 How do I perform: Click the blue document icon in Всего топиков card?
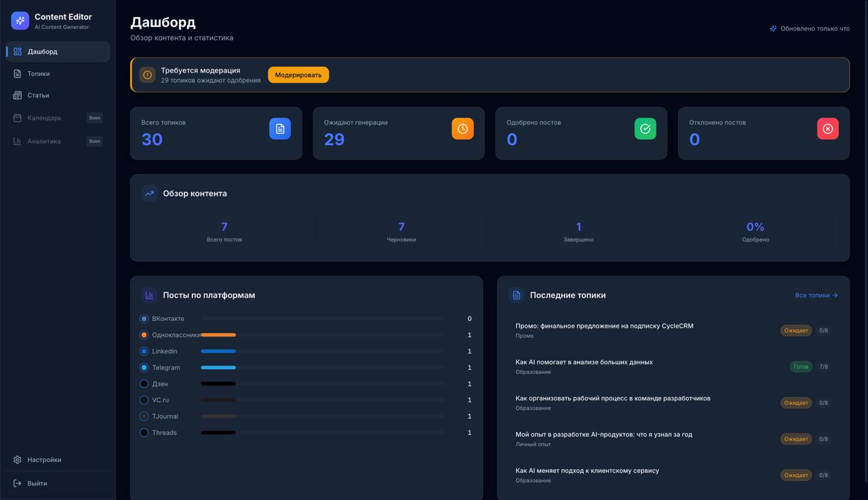279,129
